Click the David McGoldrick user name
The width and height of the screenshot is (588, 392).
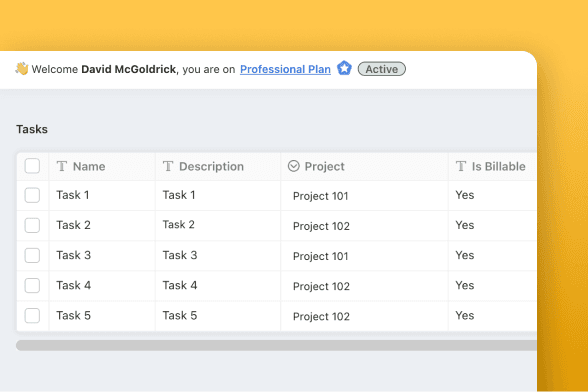129,69
